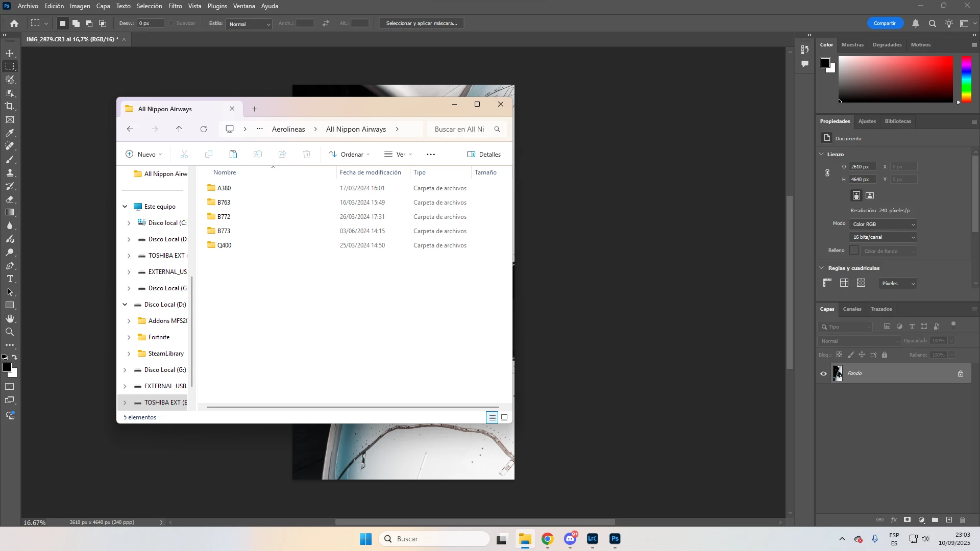Click the Compartir button
Screen dimensions: 980x551
click(x=885, y=23)
